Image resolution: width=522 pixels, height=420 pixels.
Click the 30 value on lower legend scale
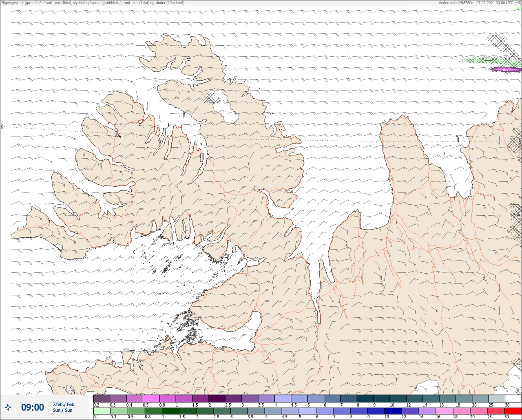(x=507, y=417)
